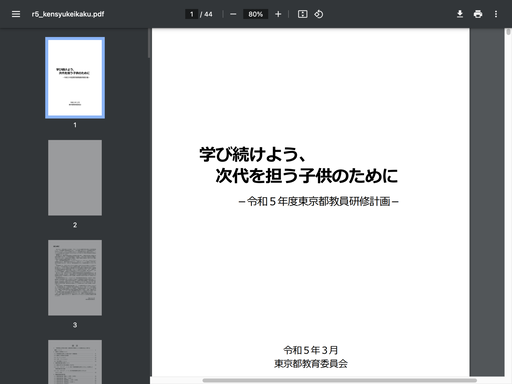Click the file name r5_kensyukeikaku.pdf
The height and width of the screenshot is (384, 512).
click(68, 14)
